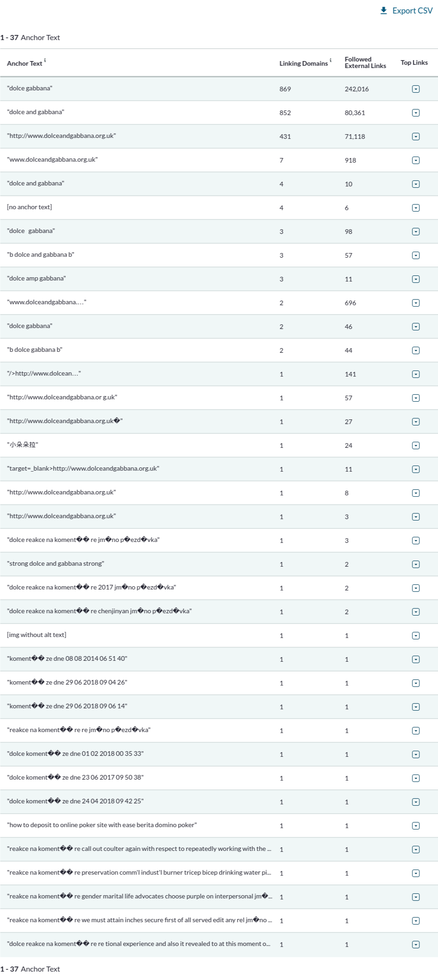Click the Export CSV download icon
This screenshot has height=980, width=438.
point(383,11)
